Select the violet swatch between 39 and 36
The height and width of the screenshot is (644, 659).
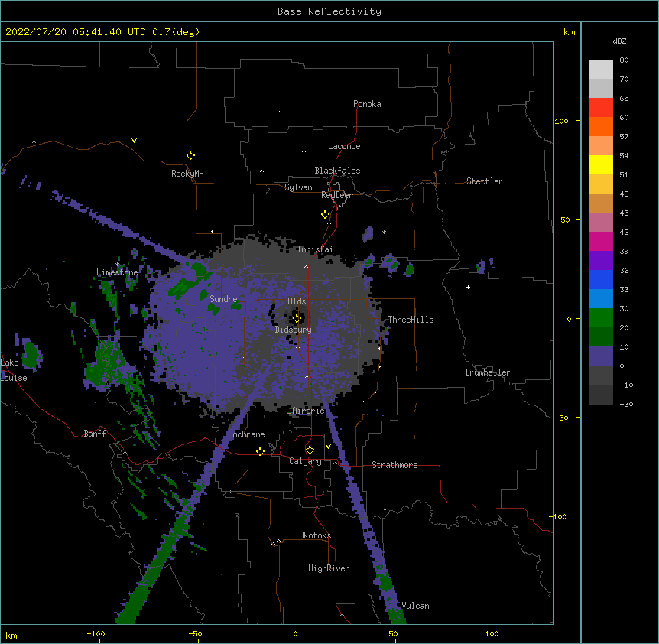(601, 261)
